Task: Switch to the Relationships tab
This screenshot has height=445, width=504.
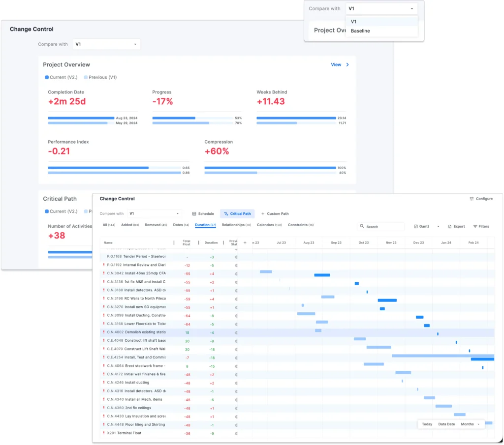Action: click(x=236, y=225)
